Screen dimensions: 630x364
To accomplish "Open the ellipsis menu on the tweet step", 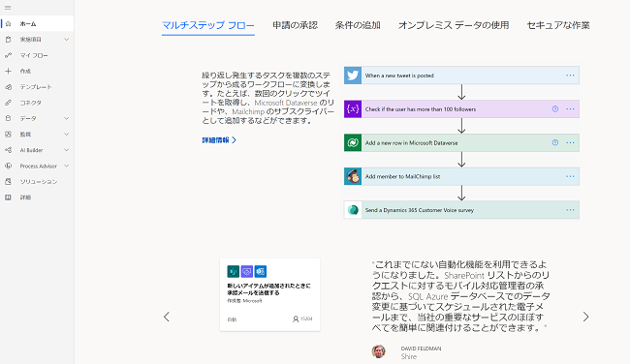I will [570, 76].
